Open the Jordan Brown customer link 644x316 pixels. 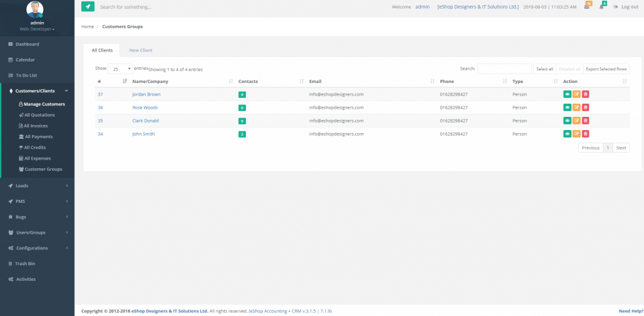(146, 94)
